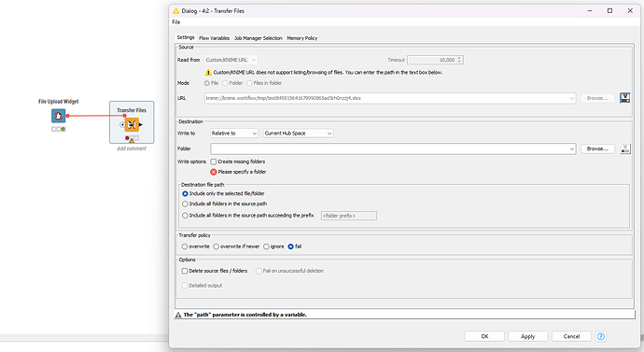Viewport: 644px width, 352px height.
Task: Click the flow variable icon beside URL
Action: (624, 98)
